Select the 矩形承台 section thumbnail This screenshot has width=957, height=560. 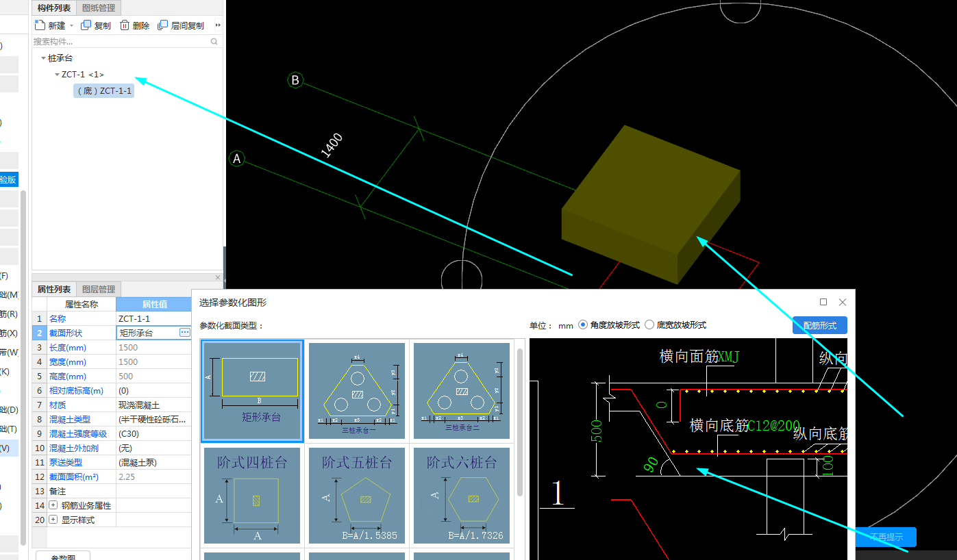point(253,391)
